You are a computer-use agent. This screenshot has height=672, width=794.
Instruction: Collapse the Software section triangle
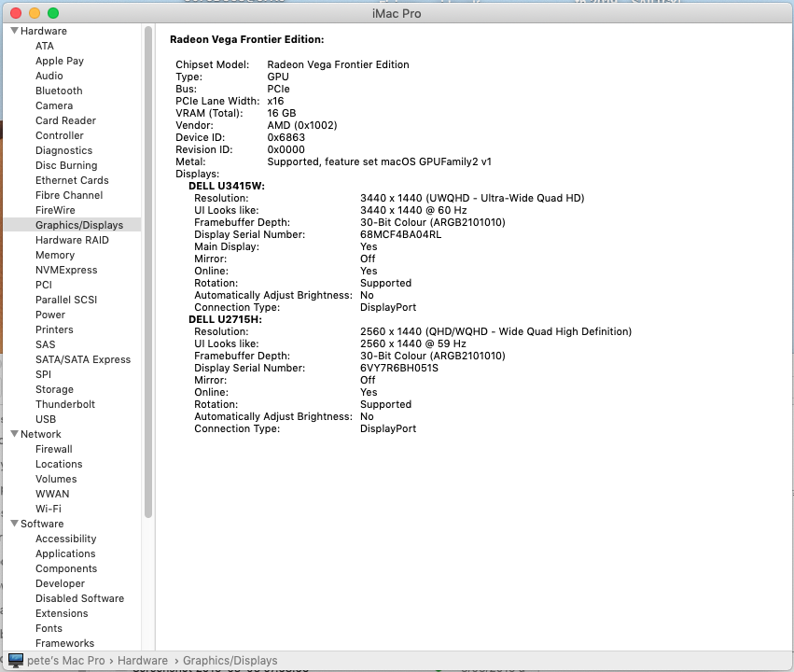(14, 523)
